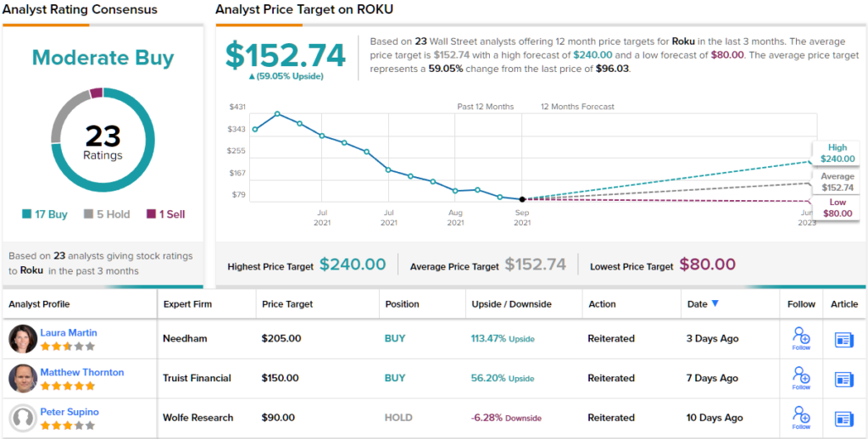Click the 7 Days Ago date cell

712,378
